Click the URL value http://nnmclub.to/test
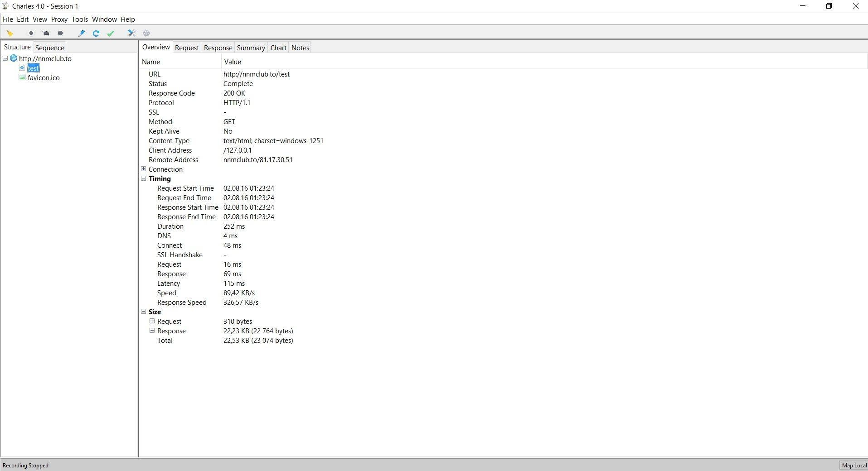Viewport: 868px width, 471px height. (x=257, y=74)
